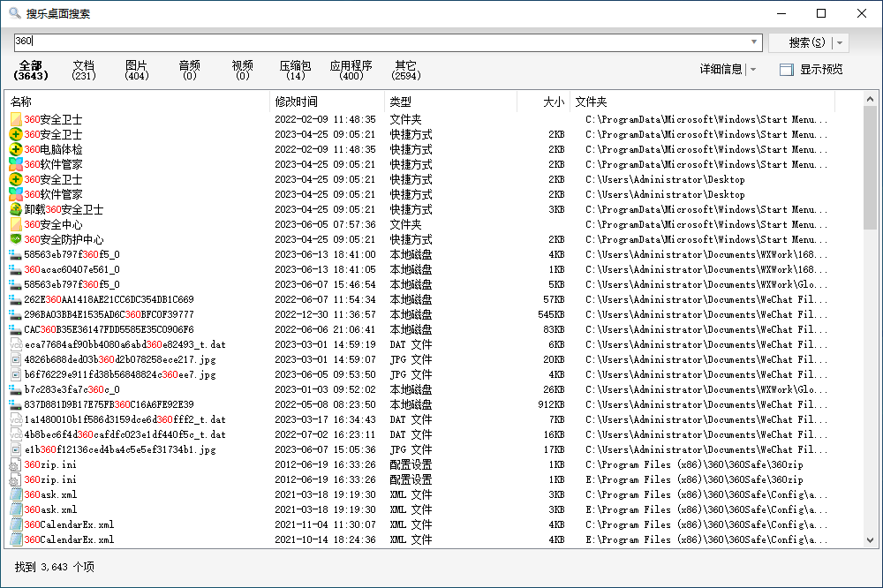Select the 360电脑体检 shortcut icon
This screenshot has width=883, height=588.
click(x=16, y=149)
